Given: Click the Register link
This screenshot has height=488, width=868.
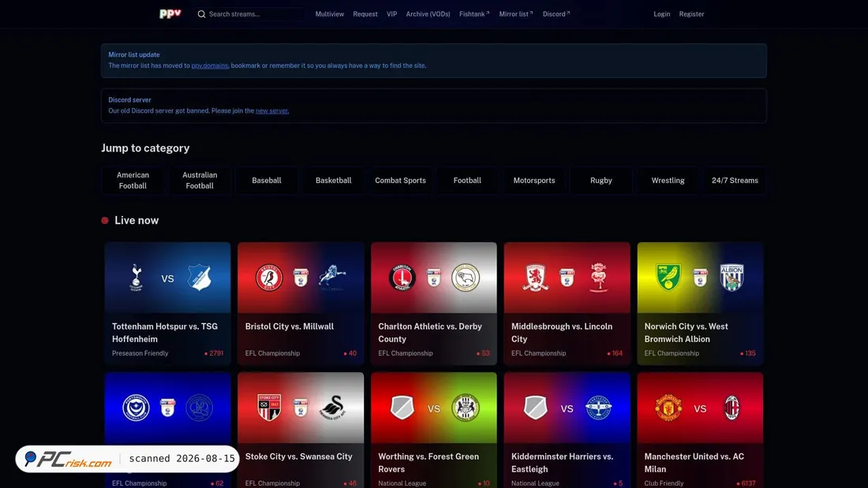Looking at the screenshot, I should tap(691, 14).
